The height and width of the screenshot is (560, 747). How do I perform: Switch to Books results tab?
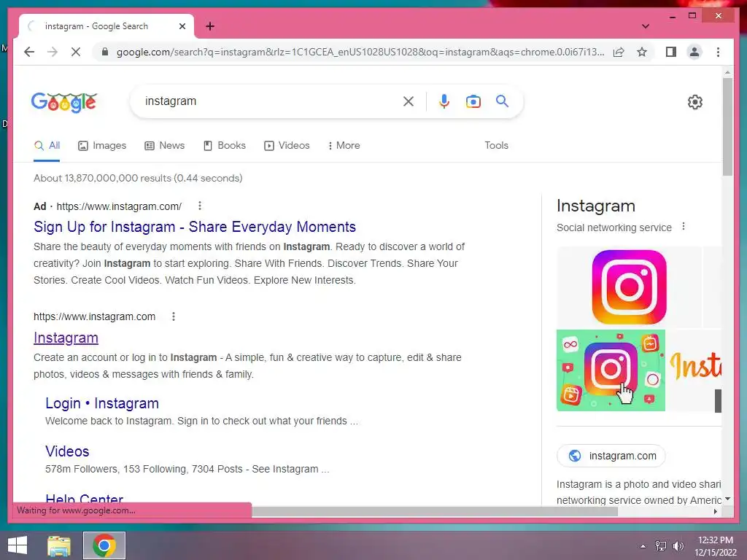225,146
